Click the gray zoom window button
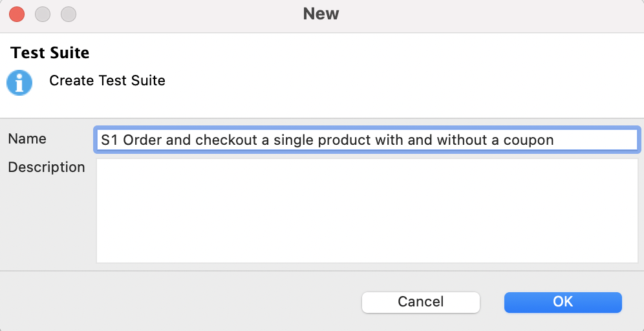 click(x=68, y=14)
